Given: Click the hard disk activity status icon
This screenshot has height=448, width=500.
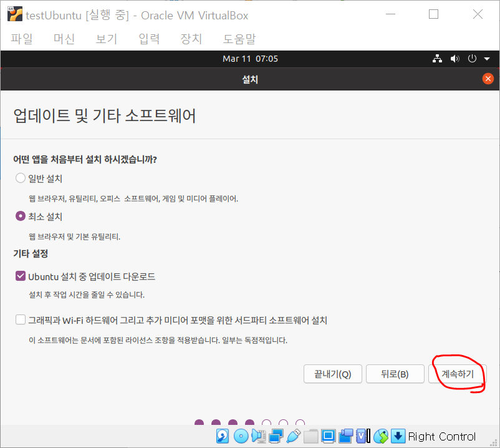Looking at the screenshot, I should tap(223, 436).
